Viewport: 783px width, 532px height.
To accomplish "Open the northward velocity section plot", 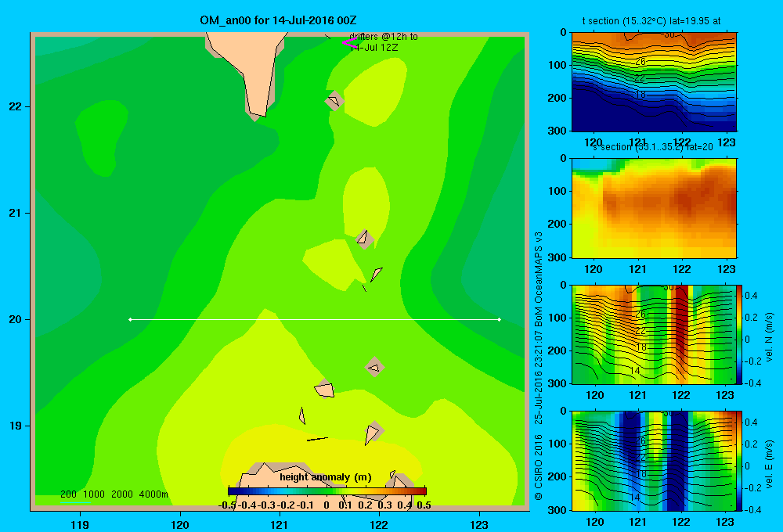I will point(654,334).
